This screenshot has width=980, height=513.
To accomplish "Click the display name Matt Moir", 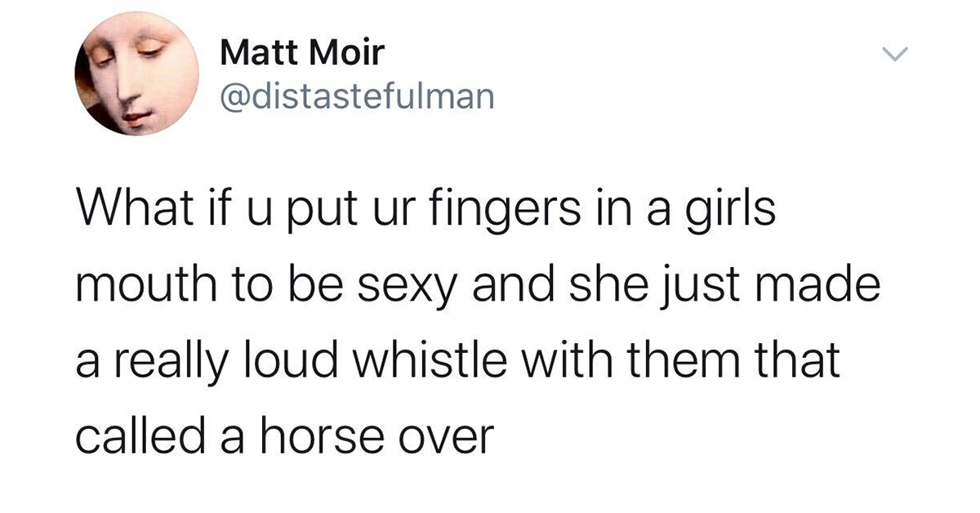I will coord(302,55).
